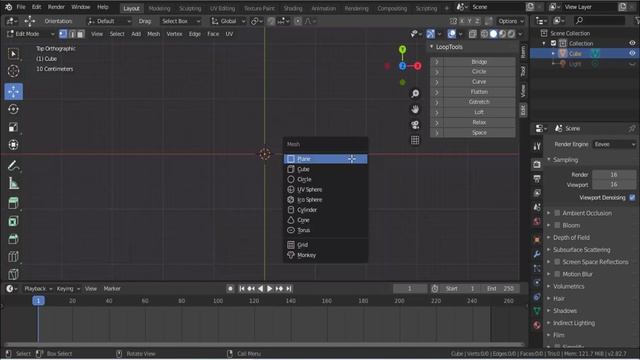Click current frame marker in timeline

38,301
